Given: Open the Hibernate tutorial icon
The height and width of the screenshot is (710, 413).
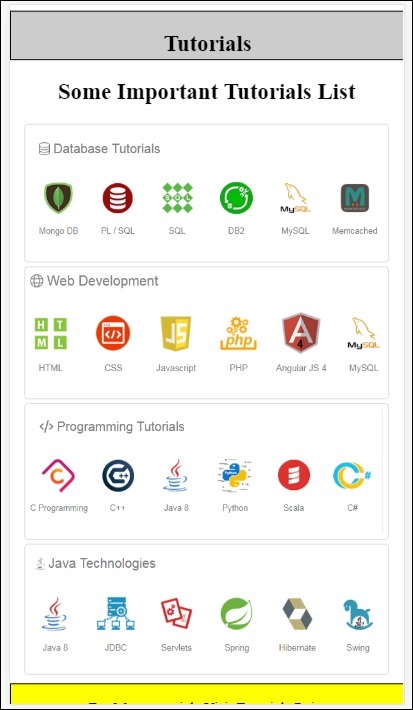Looking at the screenshot, I should click(297, 614).
